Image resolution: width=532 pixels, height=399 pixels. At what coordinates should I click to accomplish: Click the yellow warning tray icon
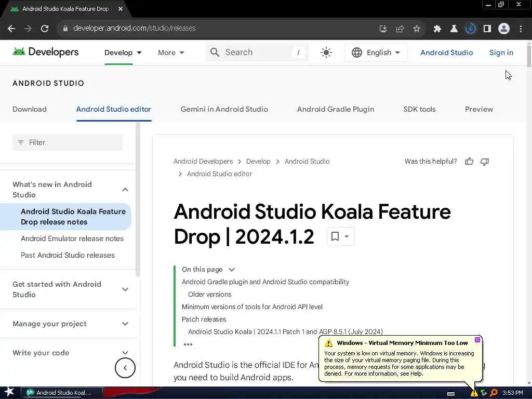point(474,393)
